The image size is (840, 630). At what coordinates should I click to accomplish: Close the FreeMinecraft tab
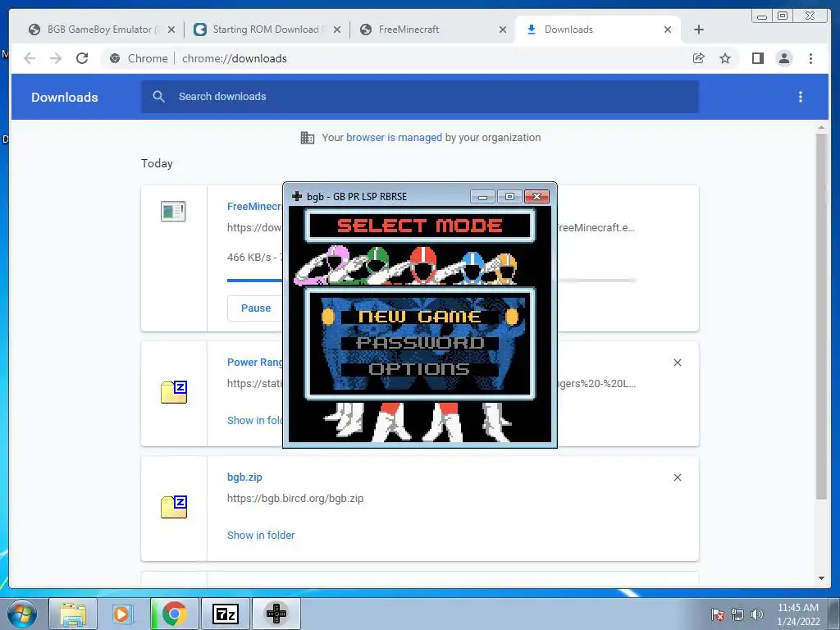pyautogui.click(x=503, y=30)
